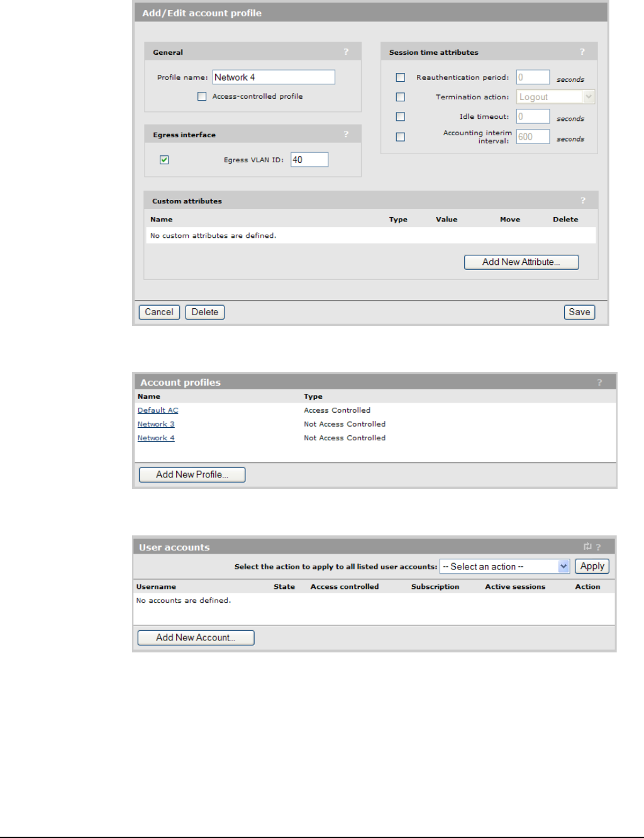Click 'No custom attributes are defined.' text
Viewport: 644px width, 838px height.
[213, 235]
